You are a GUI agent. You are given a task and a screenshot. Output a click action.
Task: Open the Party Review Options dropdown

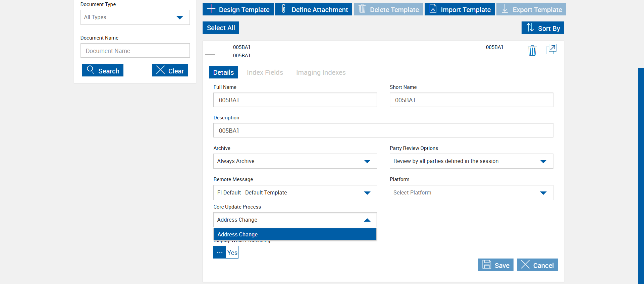coord(471,161)
